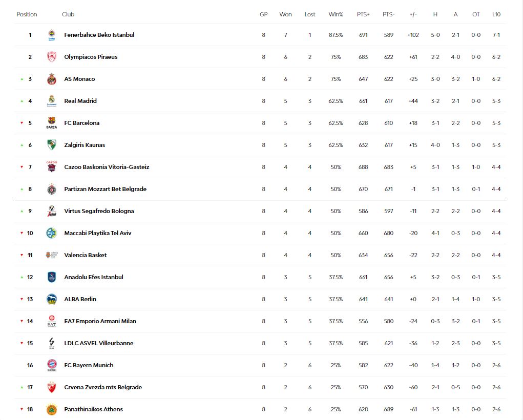Open the Partizan Mozzart Bet Belgrade link
The width and height of the screenshot is (523, 420).
tap(106, 189)
